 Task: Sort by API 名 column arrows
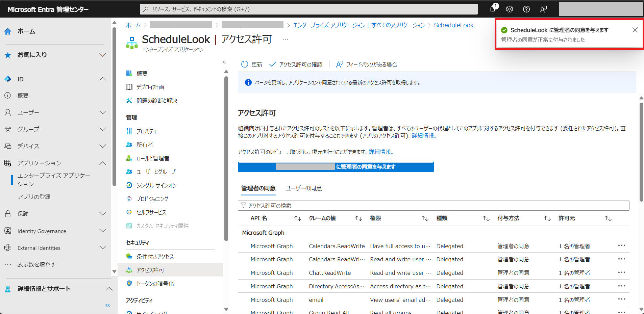[298, 218]
